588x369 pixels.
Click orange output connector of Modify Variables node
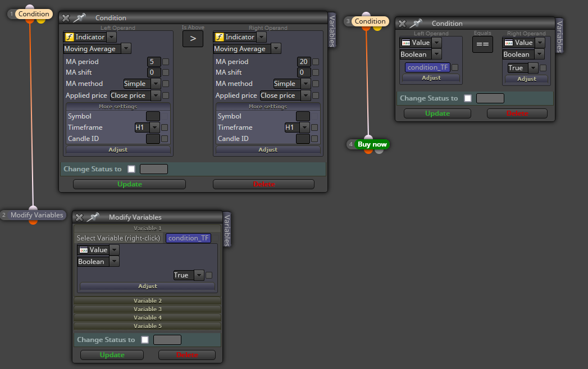click(x=33, y=222)
